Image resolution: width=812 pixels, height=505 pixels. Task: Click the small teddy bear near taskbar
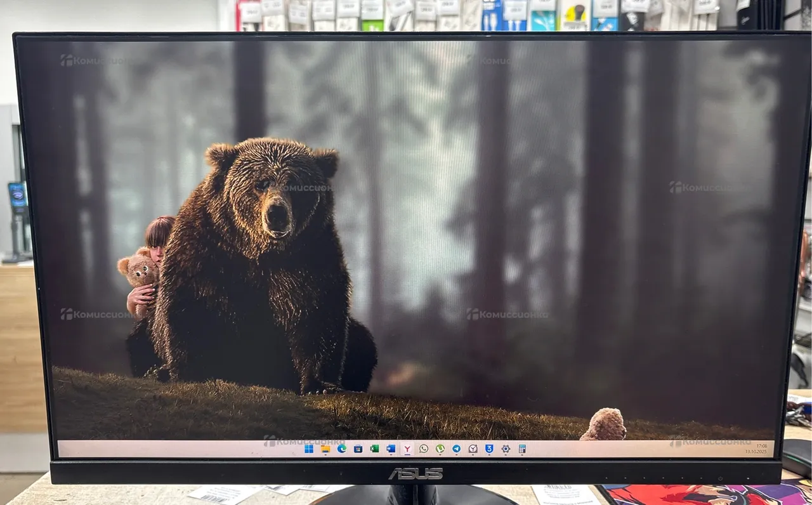(604, 425)
